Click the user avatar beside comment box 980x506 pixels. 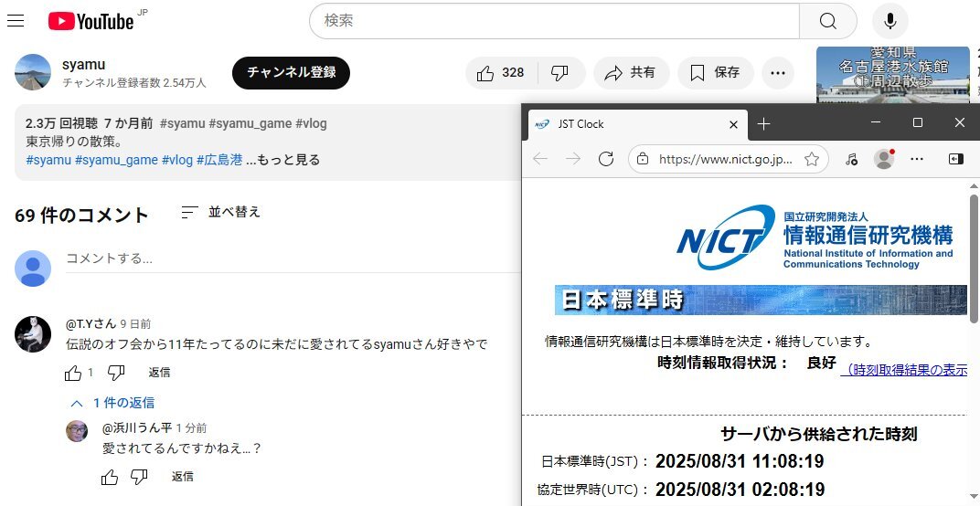tap(33, 269)
